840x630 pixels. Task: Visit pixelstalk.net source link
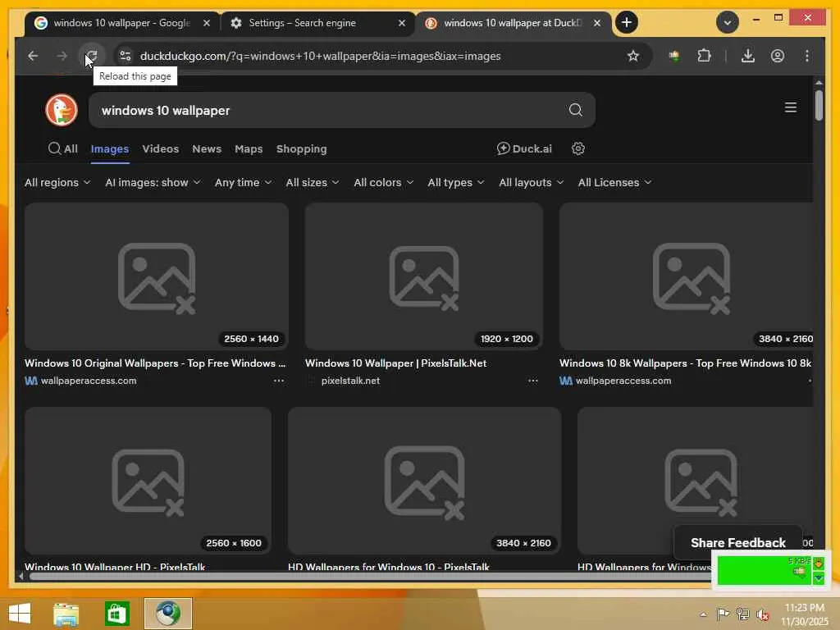(x=350, y=381)
